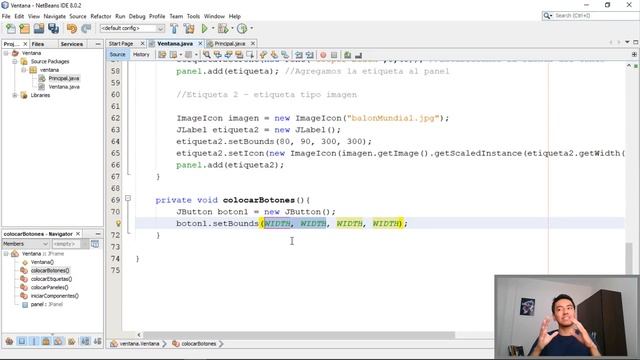Open the Members dropdown in Navigator
640x360 pixels.
tap(26, 244)
